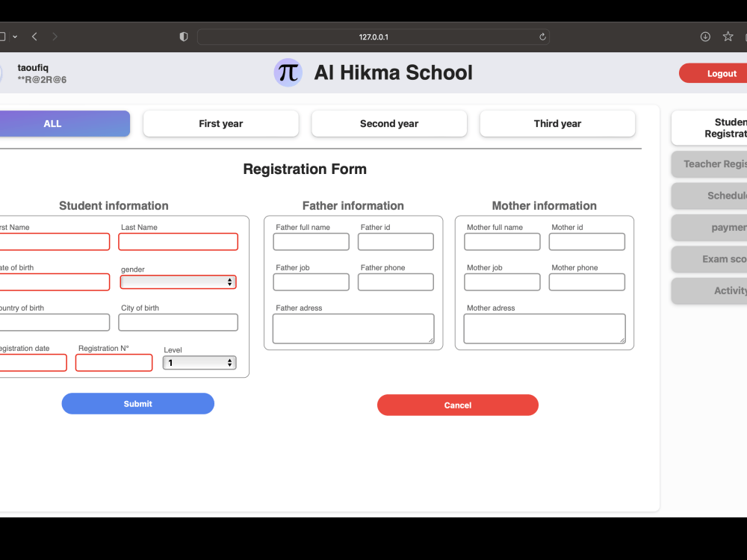Click the Father information heading
Screen dimensions: 747x560
click(x=353, y=206)
